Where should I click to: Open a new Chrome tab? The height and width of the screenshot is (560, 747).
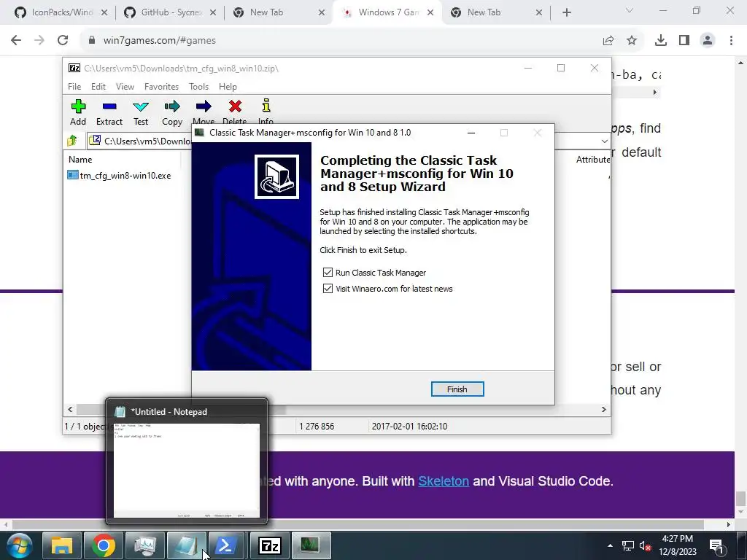[x=566, y=12]
